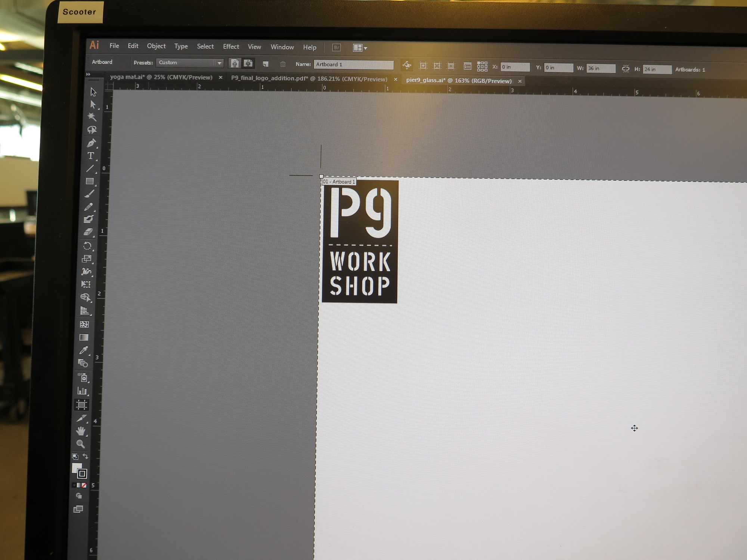This screenshot has height=560, width=747.
Task: Select the Shape Builder tool
Action: 85,298
